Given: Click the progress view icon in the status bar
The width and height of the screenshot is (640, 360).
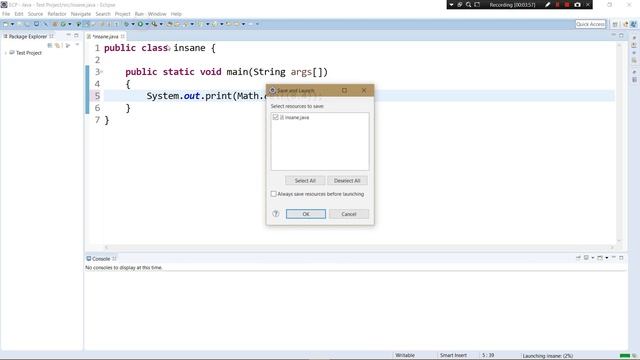Looking at the screenshot, I should (x=634, y=356).
